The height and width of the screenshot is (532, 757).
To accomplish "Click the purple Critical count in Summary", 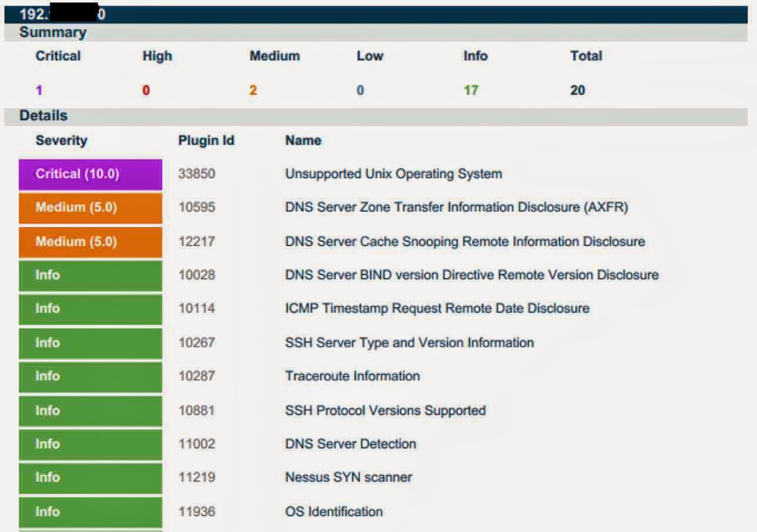I will 39,91.
